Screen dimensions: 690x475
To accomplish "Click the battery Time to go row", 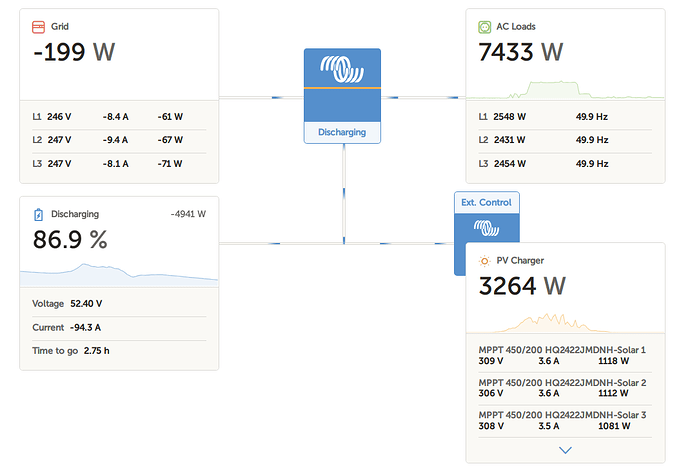I will point(119,351).
